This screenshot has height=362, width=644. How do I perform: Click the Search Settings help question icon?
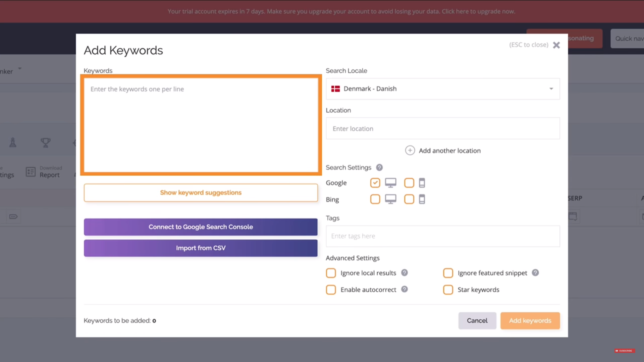379,167
